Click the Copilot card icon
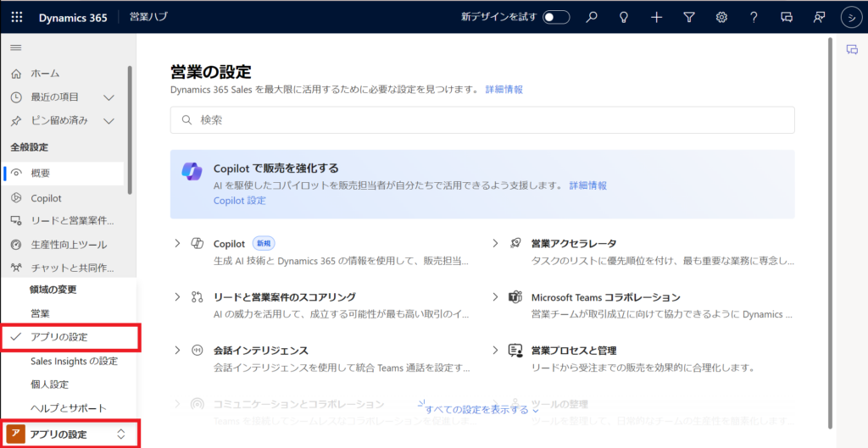 pyautogui.click(x=196, y=243)
